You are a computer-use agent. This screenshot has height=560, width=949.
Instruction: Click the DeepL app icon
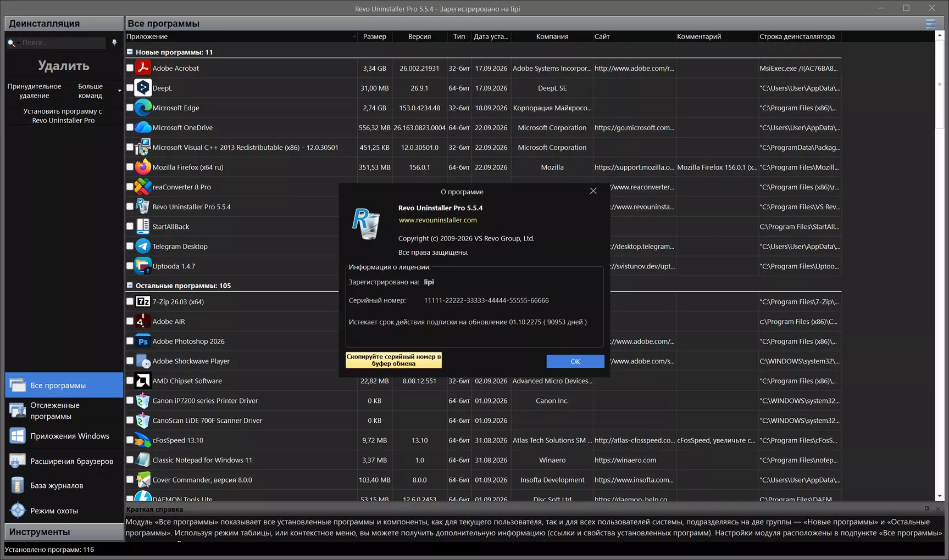(143, 88)
